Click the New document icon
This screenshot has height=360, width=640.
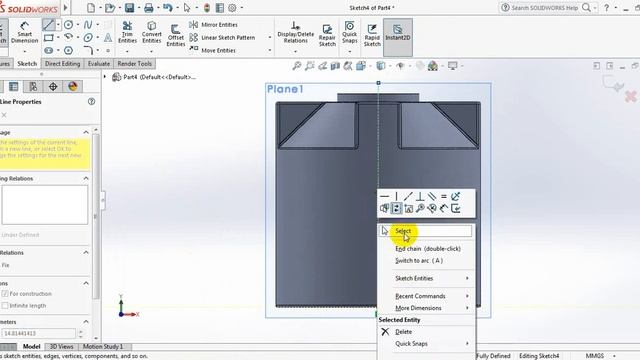[91, 8]
